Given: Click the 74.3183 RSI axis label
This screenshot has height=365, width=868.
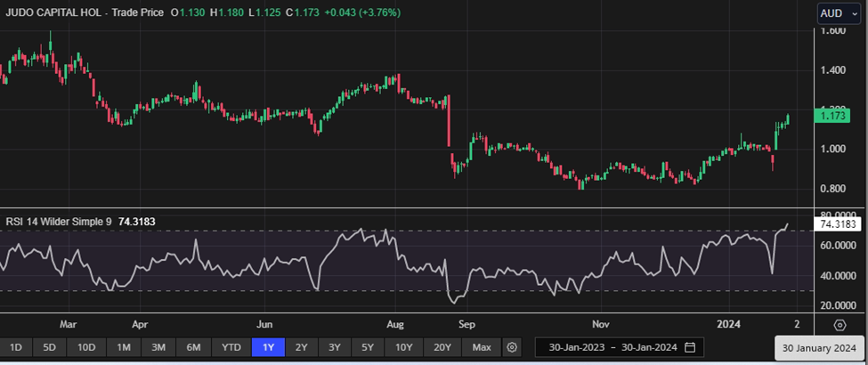Looking at the screenshot, I should (x=837, y=224).
